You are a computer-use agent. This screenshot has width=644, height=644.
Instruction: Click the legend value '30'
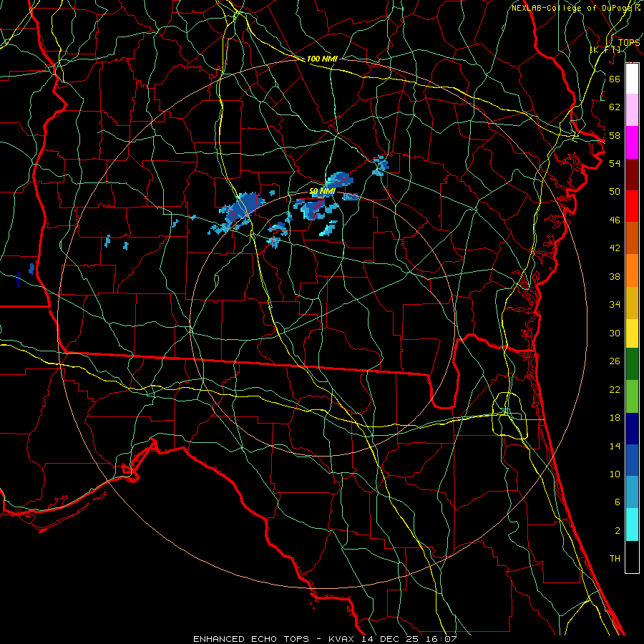click(615, 333)
